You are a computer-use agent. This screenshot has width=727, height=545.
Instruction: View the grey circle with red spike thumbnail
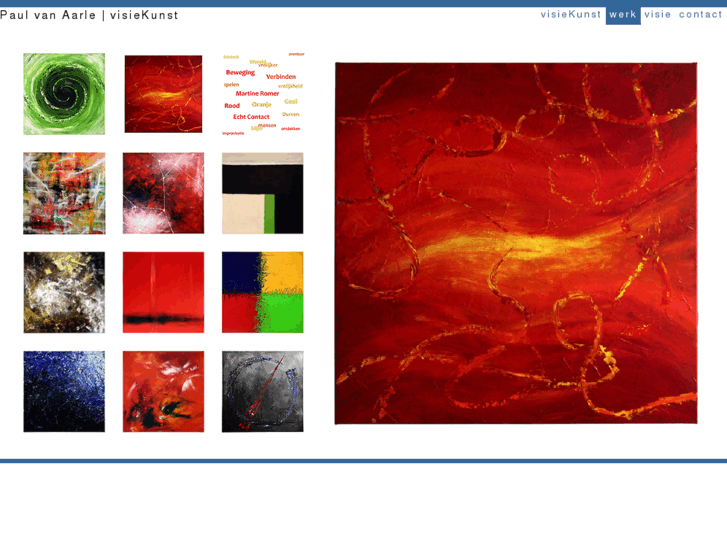point(262,391)
